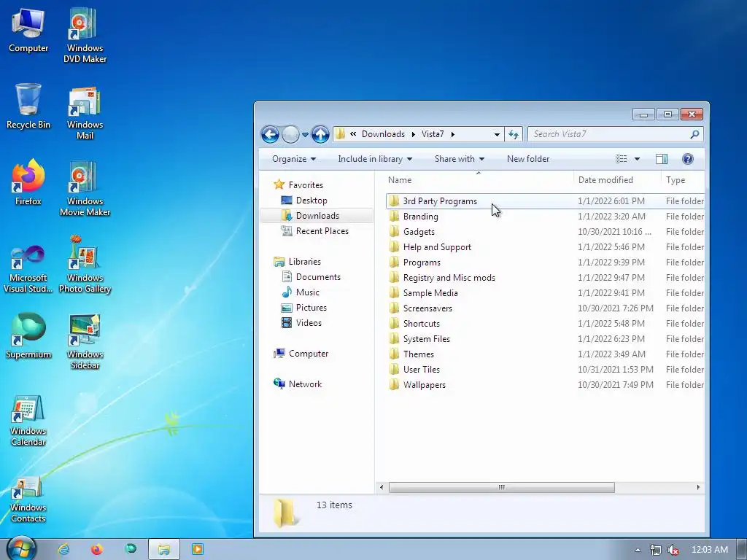The width and height of the screenshot is (747, 560).
Task: Select Downloads in the navigation pane
Action: tap(317, 216)
